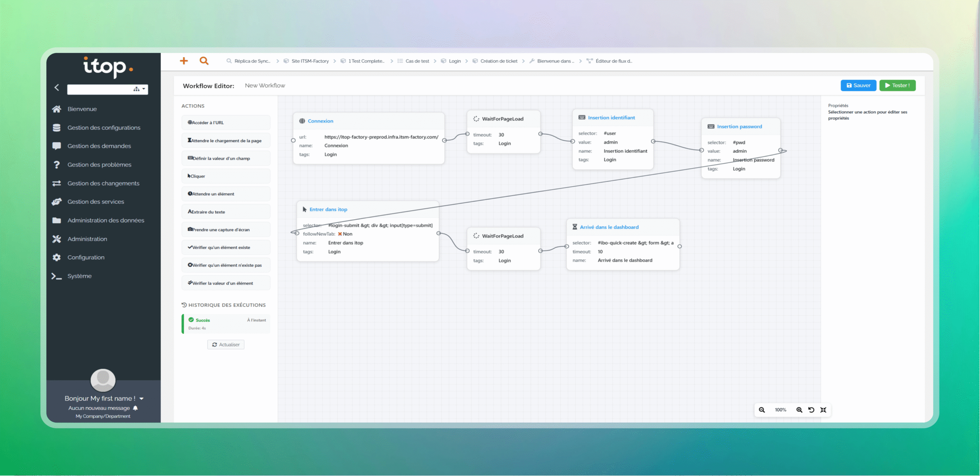Open the orange search magnifier icon
This screenshot has width=980, height=476.
click(x=204, y=61)
